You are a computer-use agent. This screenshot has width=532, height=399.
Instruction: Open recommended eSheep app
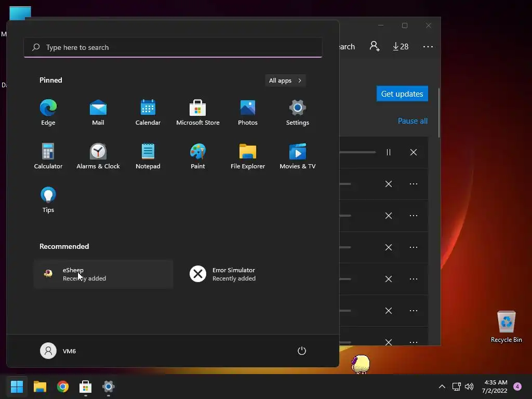pos(103,274)
